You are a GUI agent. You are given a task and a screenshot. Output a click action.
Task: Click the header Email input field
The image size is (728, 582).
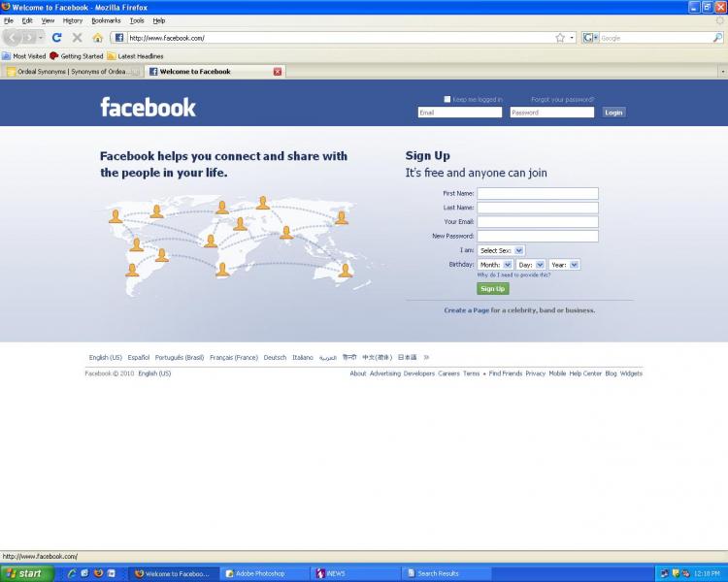click(x=460, y=113)
